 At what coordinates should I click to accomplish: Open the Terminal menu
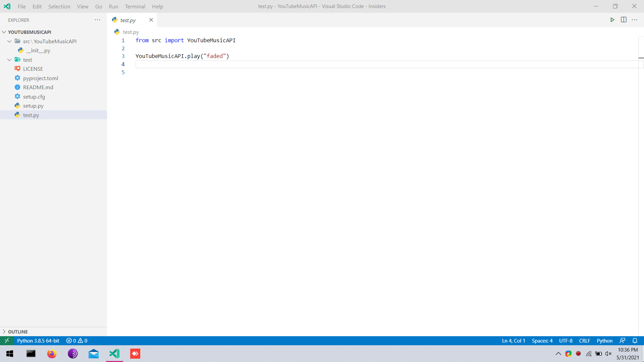point(135,6)
